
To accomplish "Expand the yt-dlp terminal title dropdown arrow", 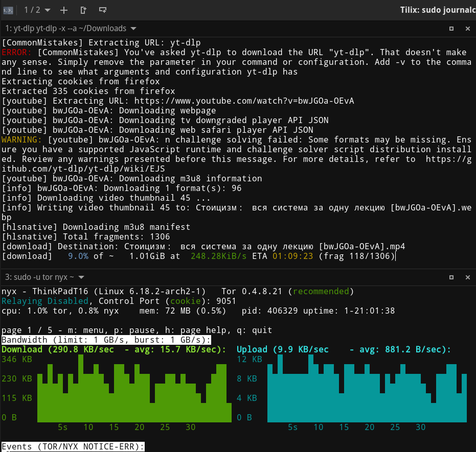I will click(133, 29).
